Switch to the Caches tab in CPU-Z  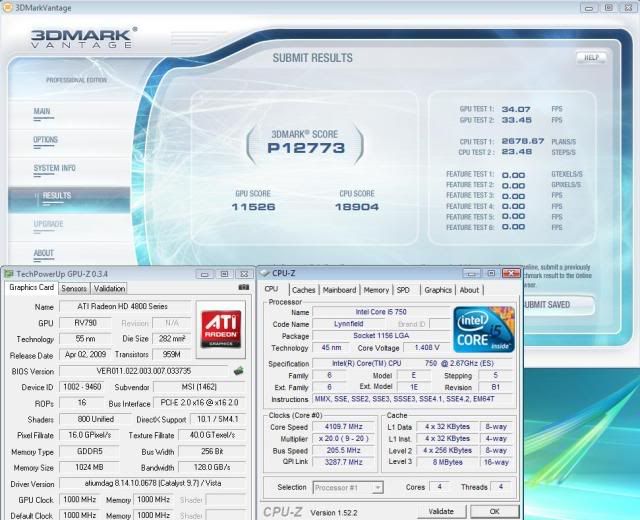click(x=303, y=290)
